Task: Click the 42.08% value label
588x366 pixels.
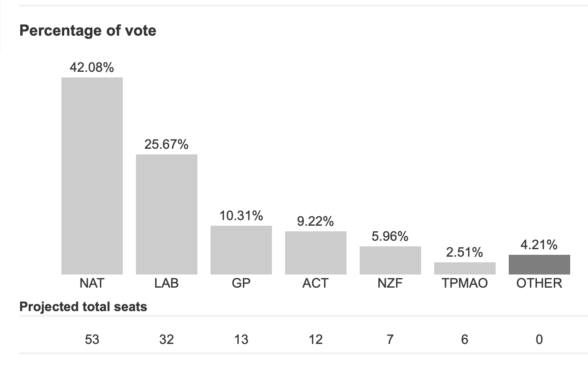Action: (92, 68)
